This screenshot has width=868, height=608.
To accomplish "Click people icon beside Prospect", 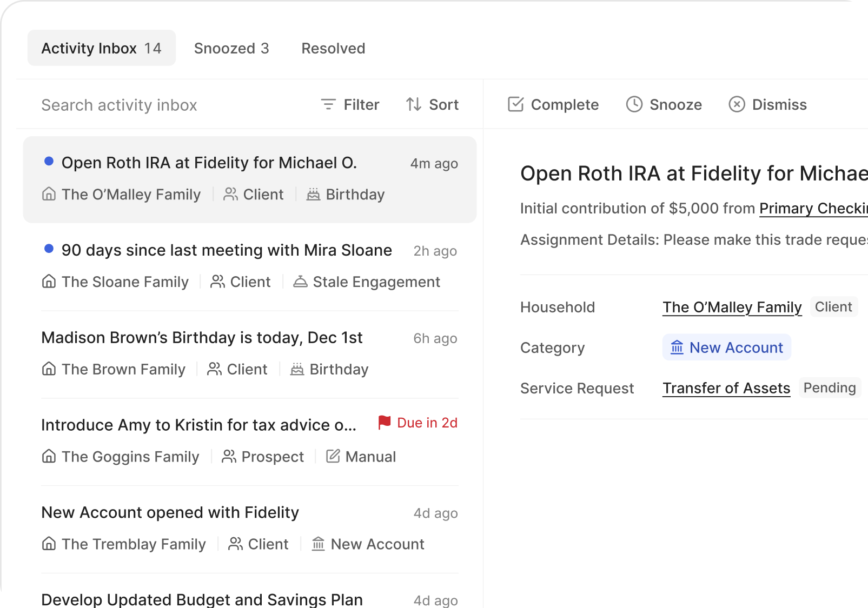I will tap(229, 457).
